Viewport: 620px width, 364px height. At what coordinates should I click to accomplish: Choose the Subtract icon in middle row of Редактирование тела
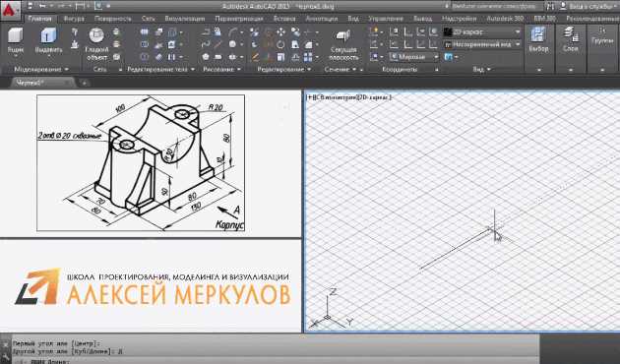tap(145, 44)
